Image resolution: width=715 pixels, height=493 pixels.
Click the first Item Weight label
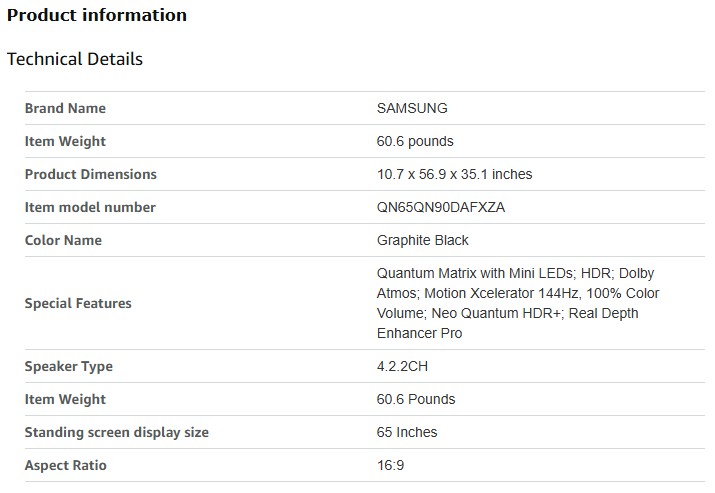click(65, 141)
